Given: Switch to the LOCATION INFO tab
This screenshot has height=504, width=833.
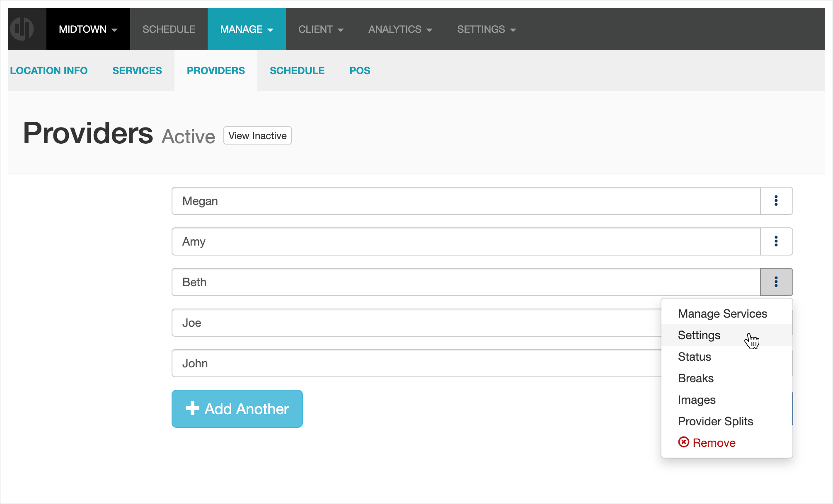Looking at the screenshot, I should (49, 70).
